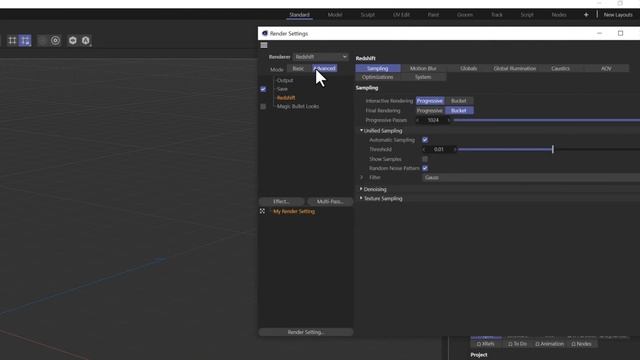Image resolution: width=640 pixels, height=360 pixels.
Task: Enable the Magic Bullet Looks checkbox
Action: (x=263, y=107)
